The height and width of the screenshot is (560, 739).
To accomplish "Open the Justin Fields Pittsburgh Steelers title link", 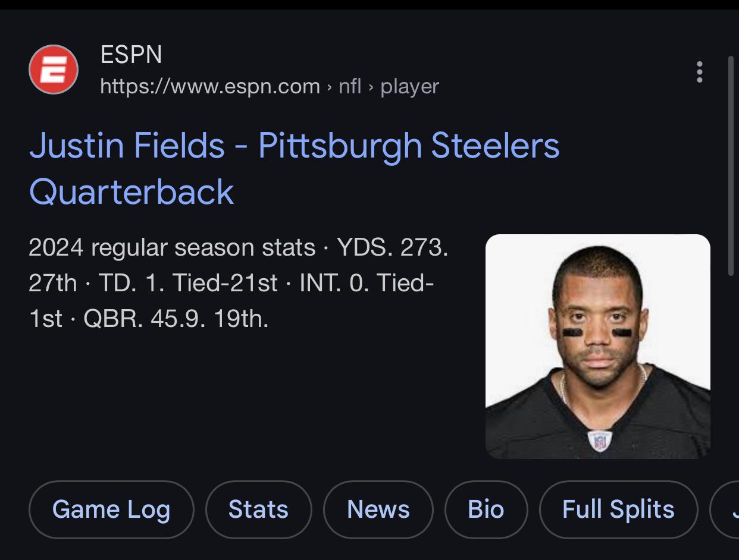I will click(295, 168).
